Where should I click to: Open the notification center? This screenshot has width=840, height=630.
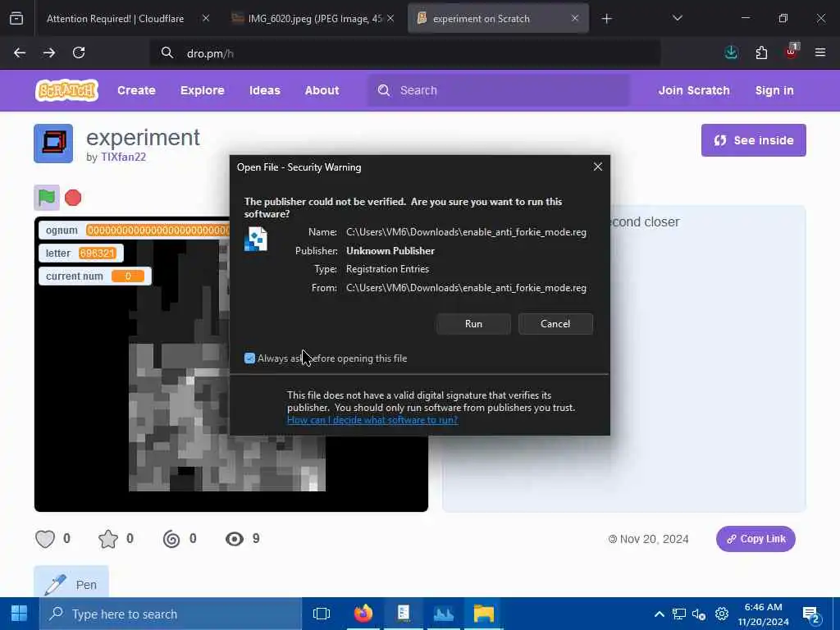pyautogui.click(x=811, y=614)
